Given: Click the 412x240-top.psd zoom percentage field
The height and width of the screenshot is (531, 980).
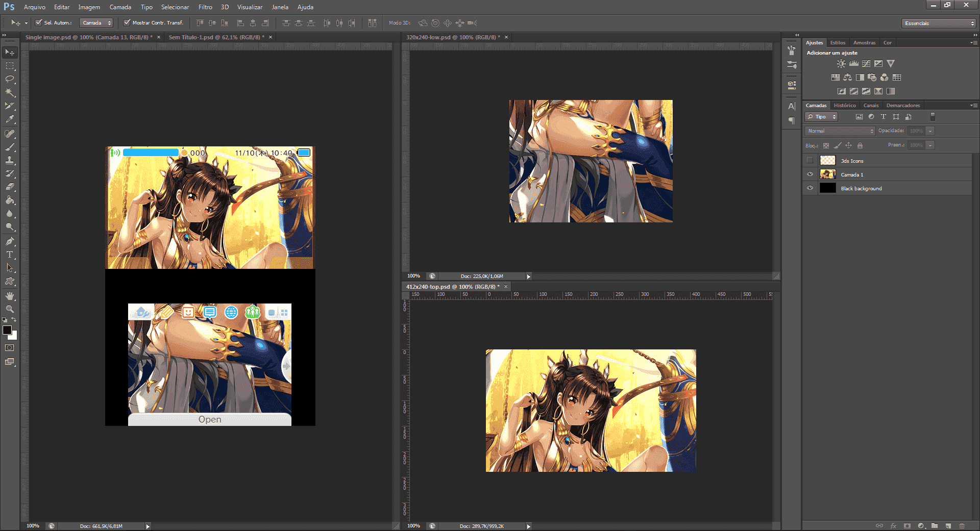Looking at the screenshot, I should click(x=414, y=526).
